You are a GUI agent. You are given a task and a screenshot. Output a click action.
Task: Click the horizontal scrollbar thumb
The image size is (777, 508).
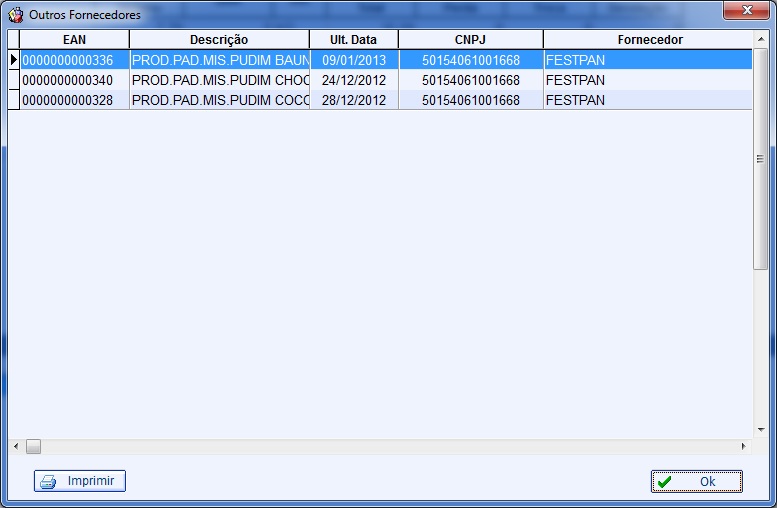[x=33, y=446]
